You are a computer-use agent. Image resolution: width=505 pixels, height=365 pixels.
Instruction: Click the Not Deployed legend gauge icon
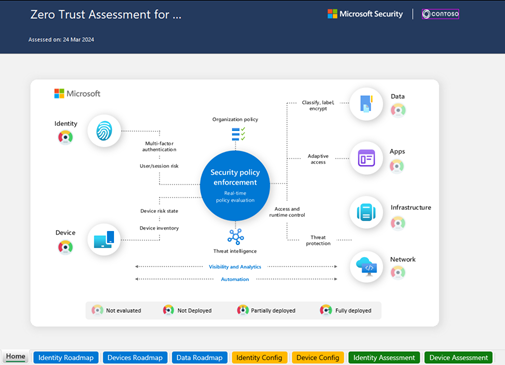[x=168, y=310]
